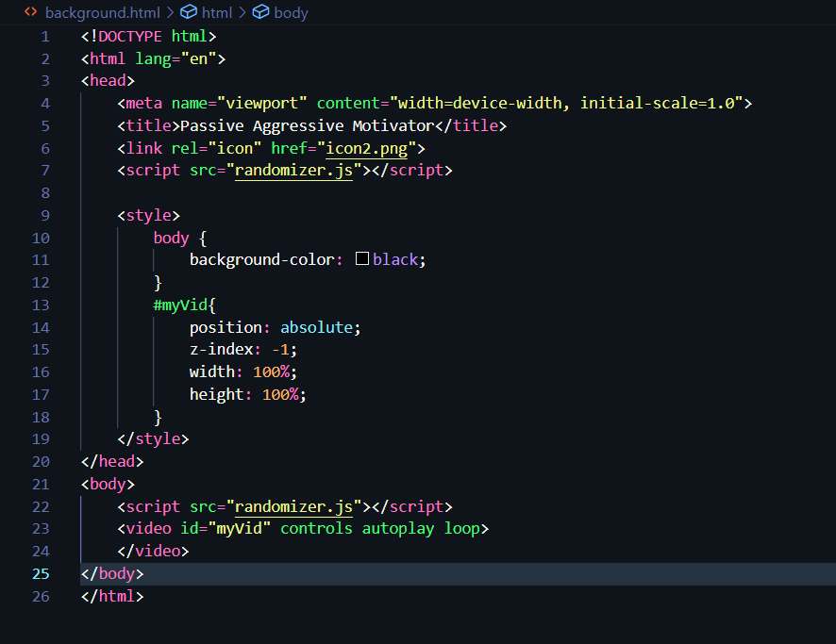Follow the randomizer.js link on line 22

[x=293, y=506]
